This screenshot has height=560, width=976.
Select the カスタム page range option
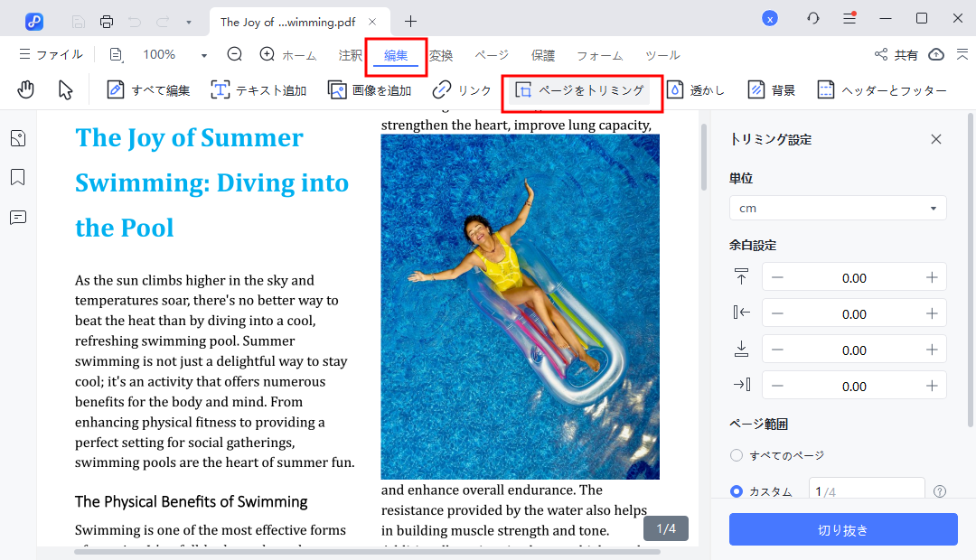[737, 491]
